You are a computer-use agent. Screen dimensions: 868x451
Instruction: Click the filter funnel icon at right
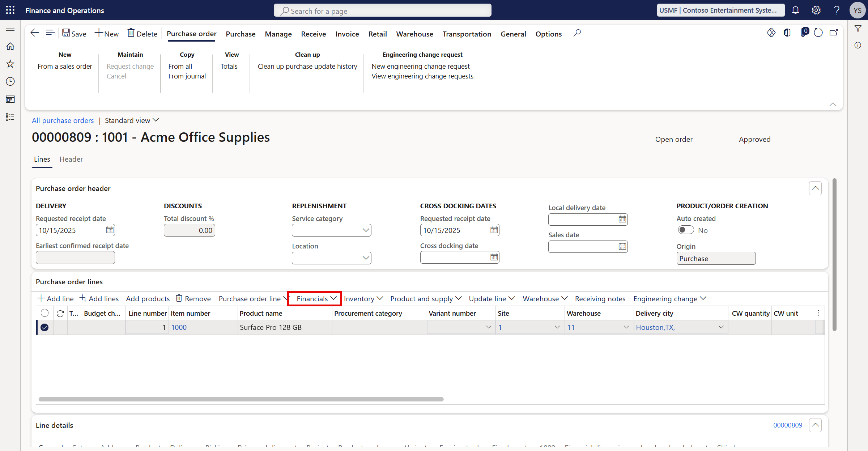[858, 29]
